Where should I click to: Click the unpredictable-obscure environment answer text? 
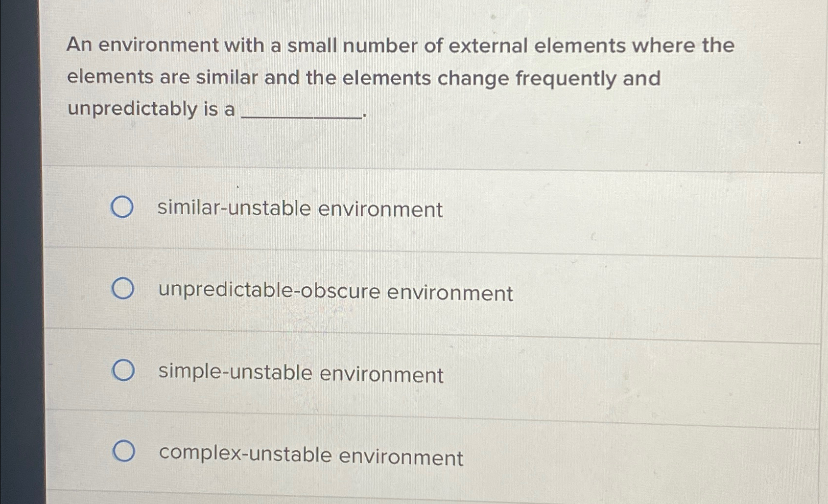[x=334, y=292]
